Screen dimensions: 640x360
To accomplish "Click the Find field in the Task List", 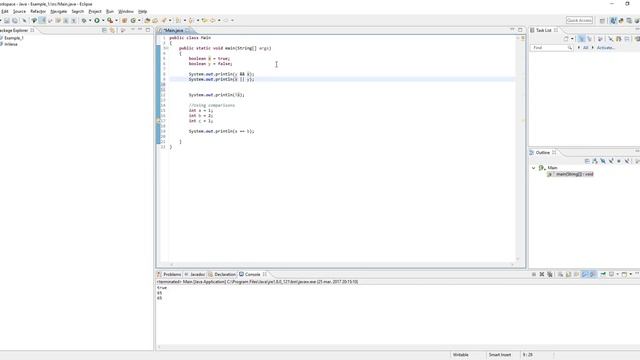I will click(x=551, y=48).
